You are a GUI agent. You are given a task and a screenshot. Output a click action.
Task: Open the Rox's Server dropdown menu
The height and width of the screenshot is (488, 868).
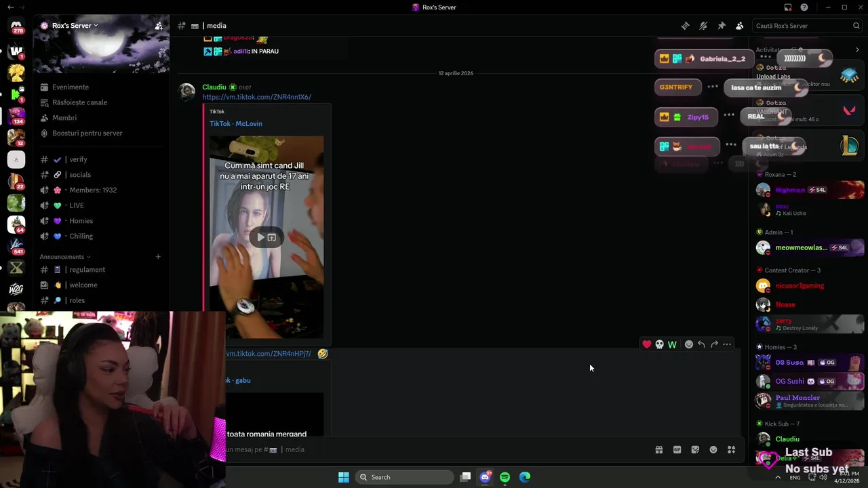click(x=75, y=26)
